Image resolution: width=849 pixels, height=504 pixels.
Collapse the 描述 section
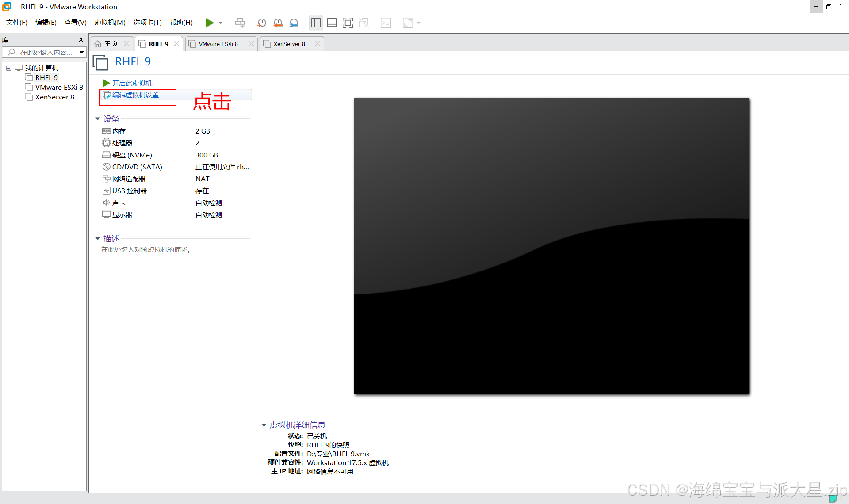(98, 239)
